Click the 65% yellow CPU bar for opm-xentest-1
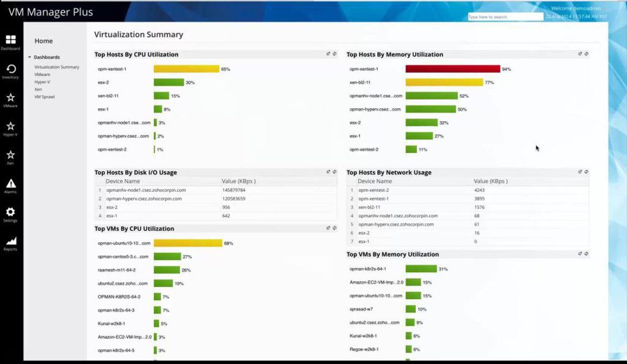 pos(186,69)
